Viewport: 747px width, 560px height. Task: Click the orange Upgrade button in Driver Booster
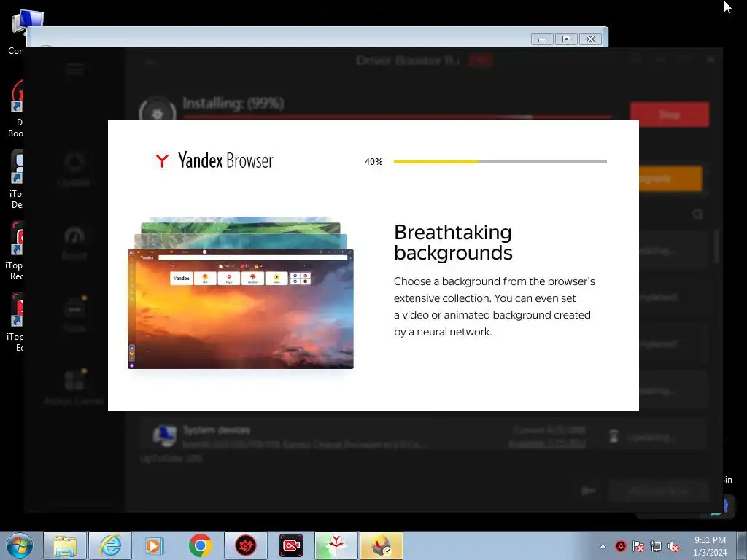pyautogui.click(x=670, y=179)
